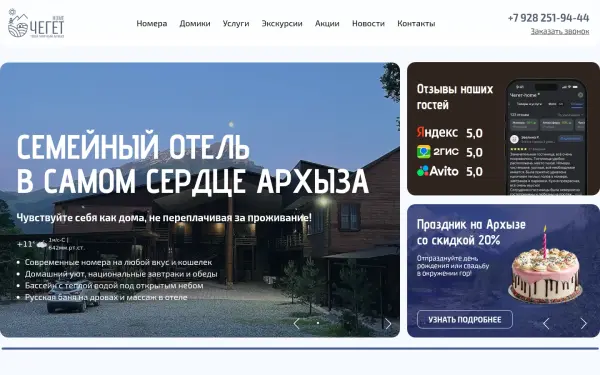
Task: Go to next promo in discount banner
Action: [x=584, y=324]
